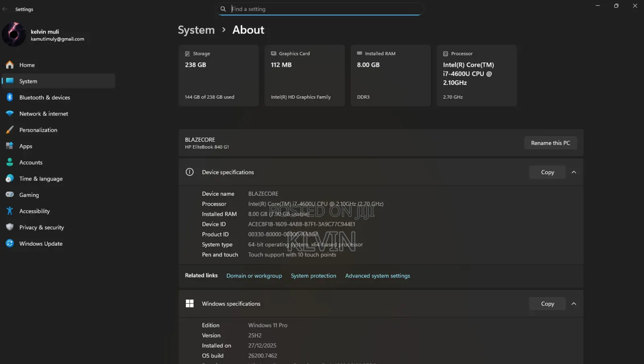Open Gaming settings
Screen dimensions: 644x364
point(59,195)
